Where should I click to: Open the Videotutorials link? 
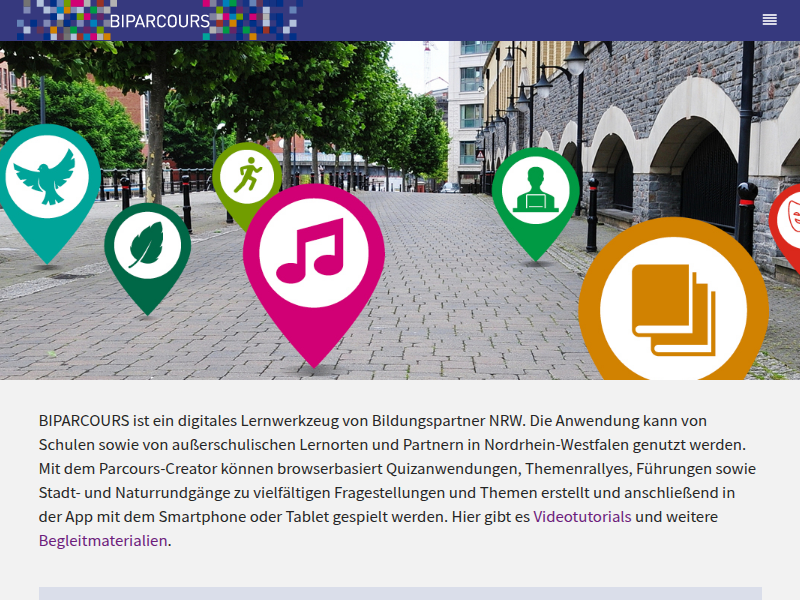pos(580,516)
